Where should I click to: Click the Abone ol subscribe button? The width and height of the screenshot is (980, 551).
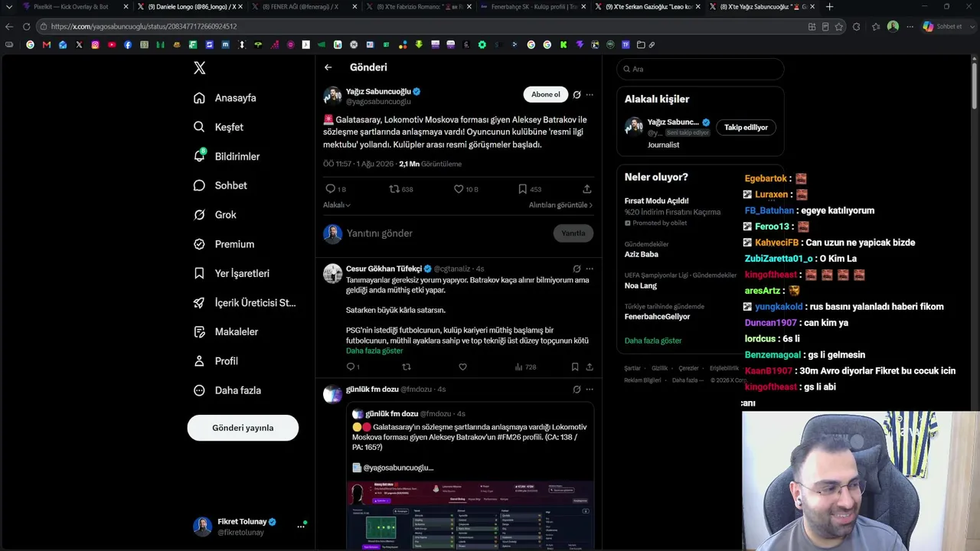pos(545,94)
